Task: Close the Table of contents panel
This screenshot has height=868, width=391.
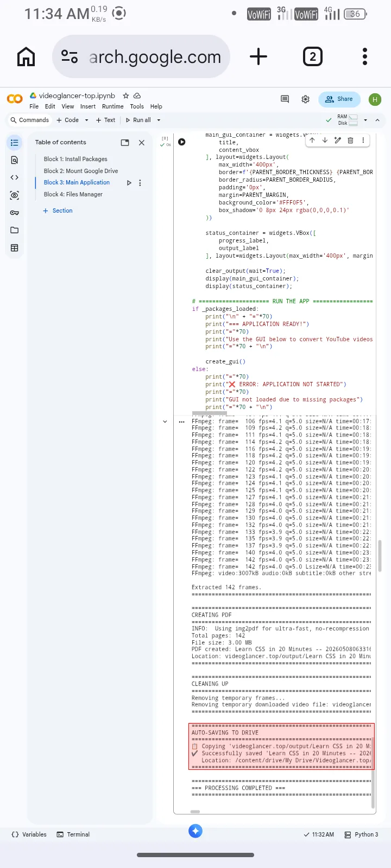Action: [x=142, y=143]
